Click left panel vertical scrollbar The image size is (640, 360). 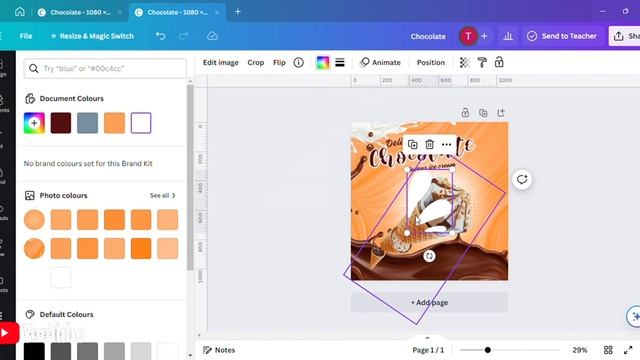tap(190, 178)
